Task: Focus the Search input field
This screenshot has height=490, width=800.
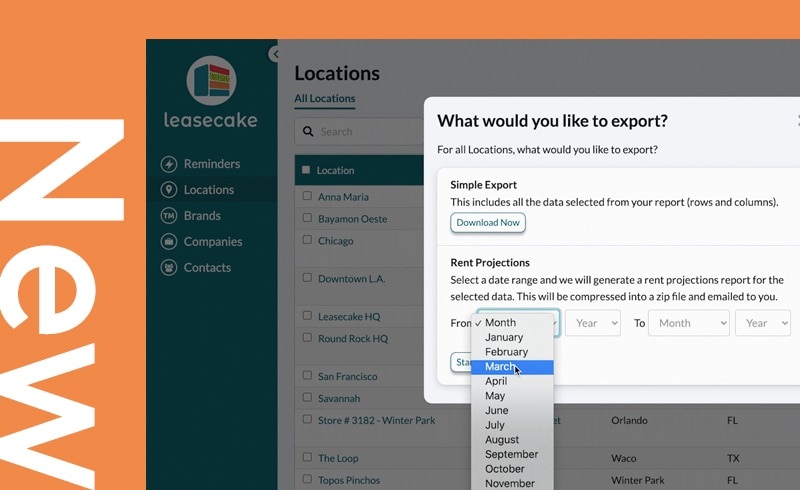Action: pyautogui.click(x=360, y=132)
